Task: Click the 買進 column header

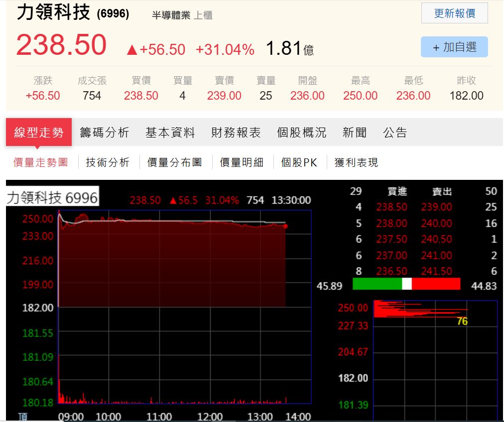Action: [x=397, y=191]
